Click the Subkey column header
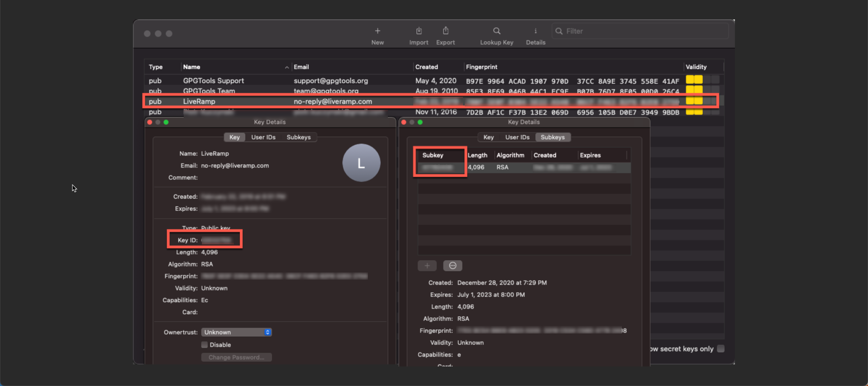Image resolution: width=868 pixels, height=386 pixels. coord(433,155)
